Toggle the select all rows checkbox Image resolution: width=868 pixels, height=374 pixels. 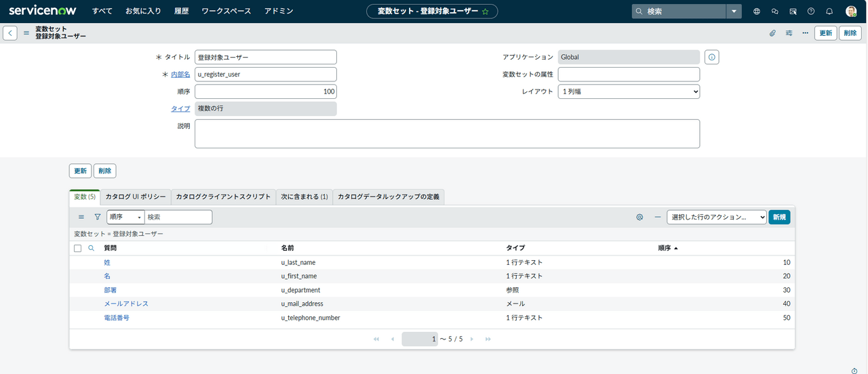(77, 248)
